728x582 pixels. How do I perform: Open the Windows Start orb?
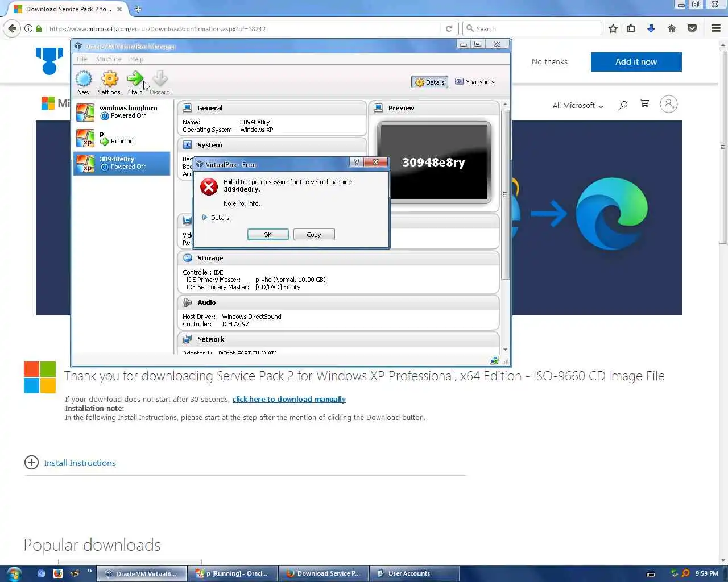click(x=14, y=573)
